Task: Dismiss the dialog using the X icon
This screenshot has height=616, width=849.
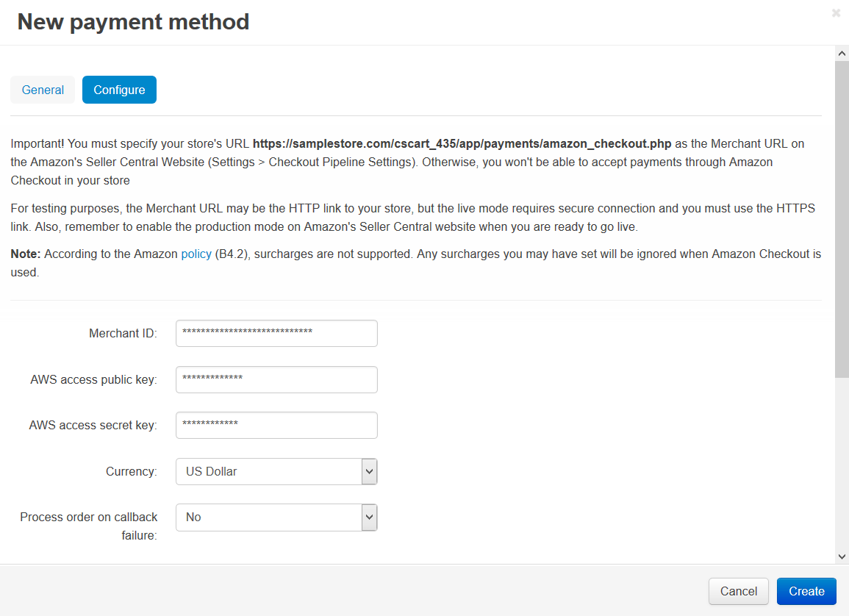Action: [x=836, y=12]
